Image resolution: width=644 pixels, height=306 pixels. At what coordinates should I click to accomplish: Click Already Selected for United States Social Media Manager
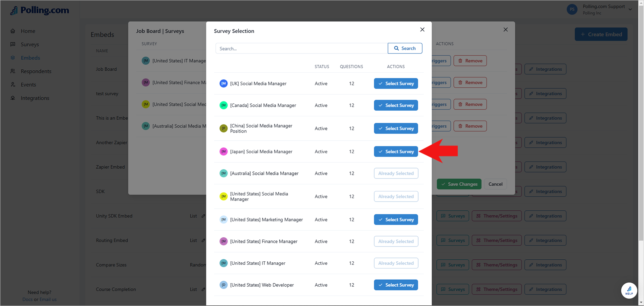click(396, 196)
